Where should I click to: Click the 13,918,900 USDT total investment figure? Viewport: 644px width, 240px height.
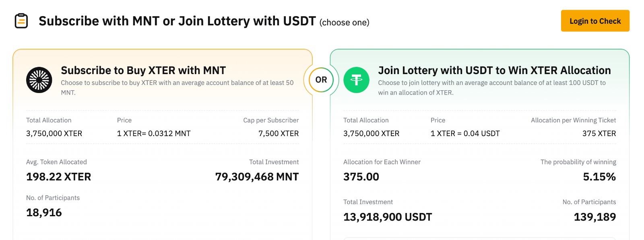(388, 217)
